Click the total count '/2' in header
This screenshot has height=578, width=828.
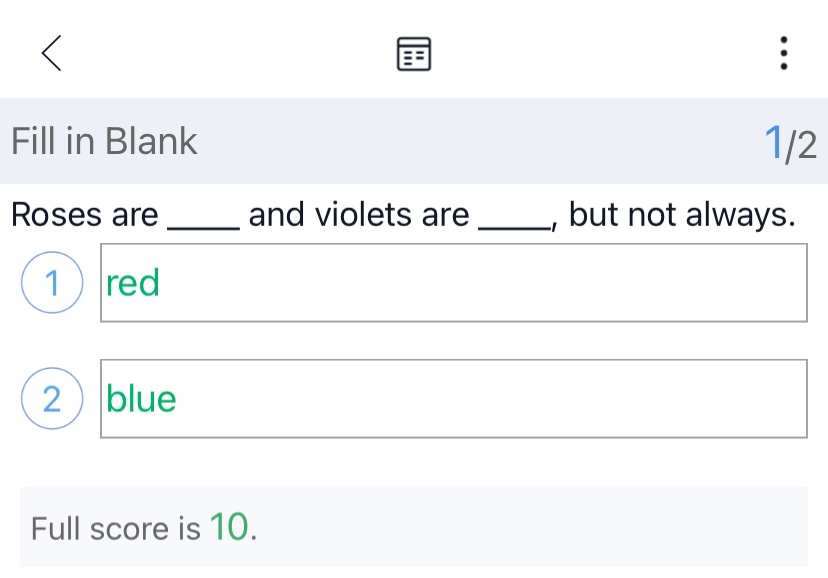pos(801,146)
